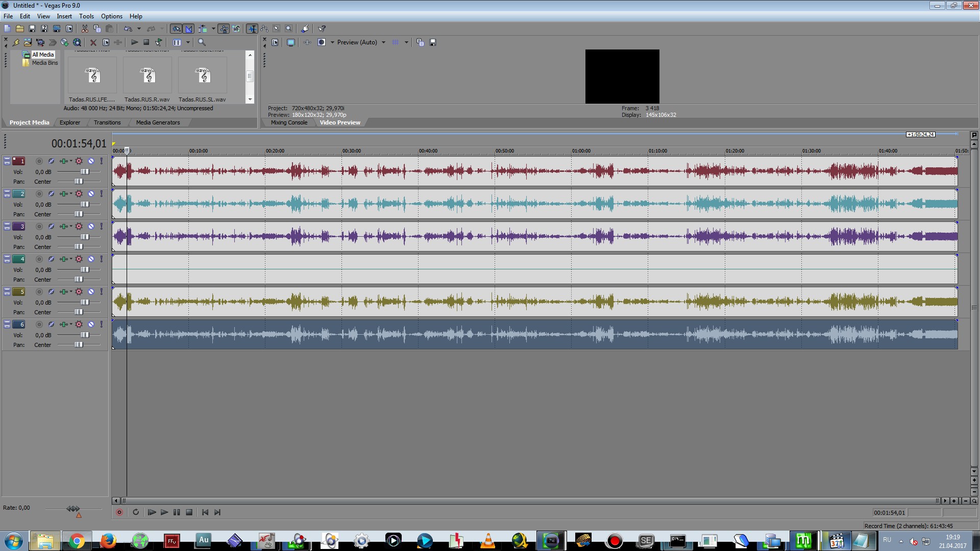Open the File menu
This screenshot has height=551, width=980.
click(x=8, y=16)
